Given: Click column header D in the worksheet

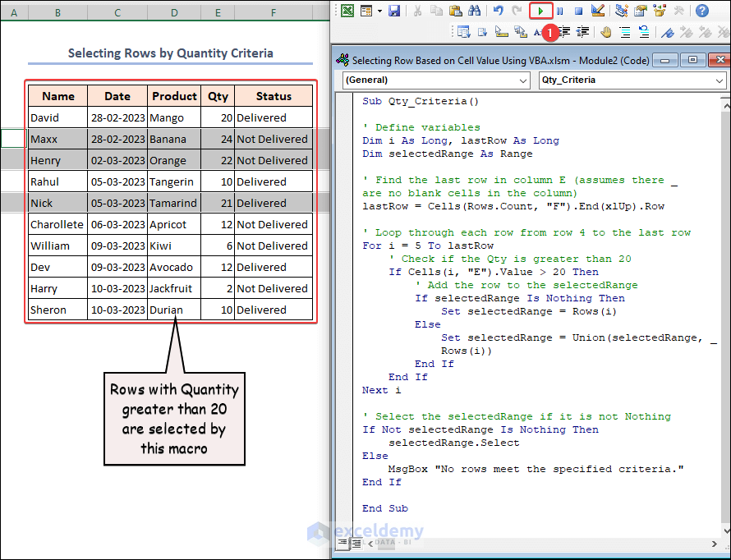Looking at the screenshot, I should pyautogui.click(x=174, y=13).
